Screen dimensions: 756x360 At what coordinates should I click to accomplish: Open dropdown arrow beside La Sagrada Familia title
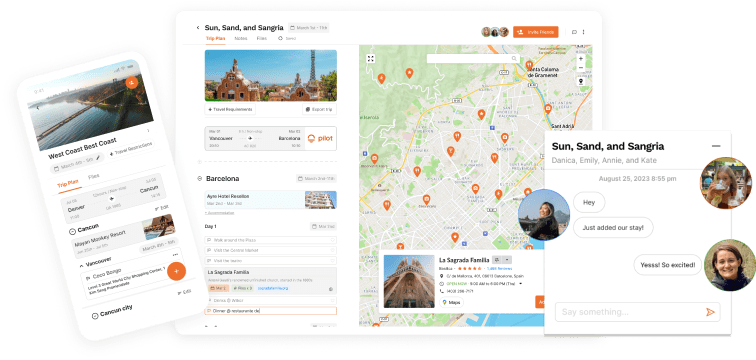point(506,260)
